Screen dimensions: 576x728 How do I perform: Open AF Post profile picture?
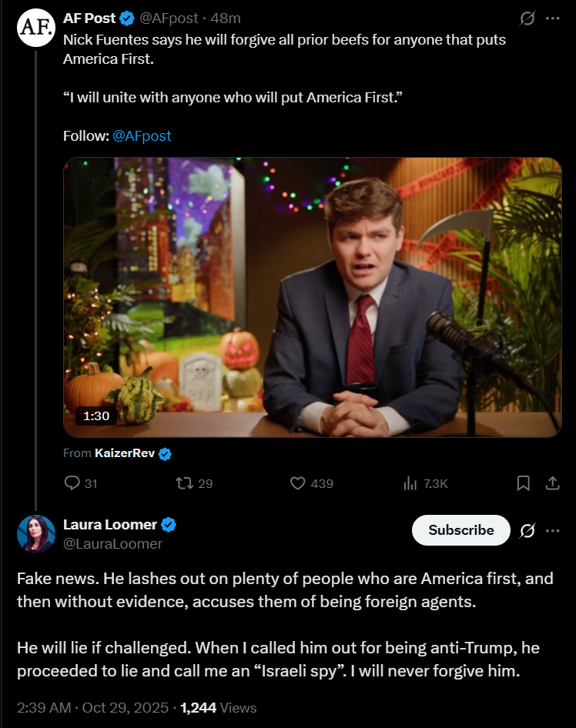[35, 28]
